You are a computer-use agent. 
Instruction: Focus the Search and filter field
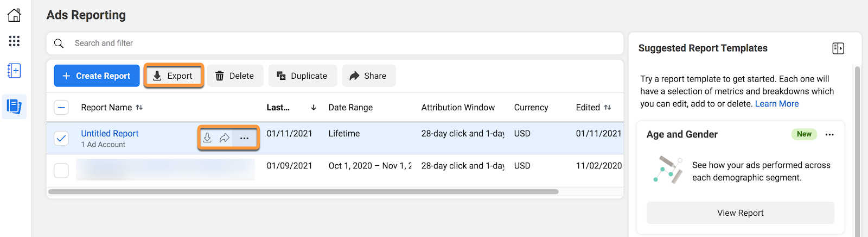pyautogui.click(x=325, y=43)
